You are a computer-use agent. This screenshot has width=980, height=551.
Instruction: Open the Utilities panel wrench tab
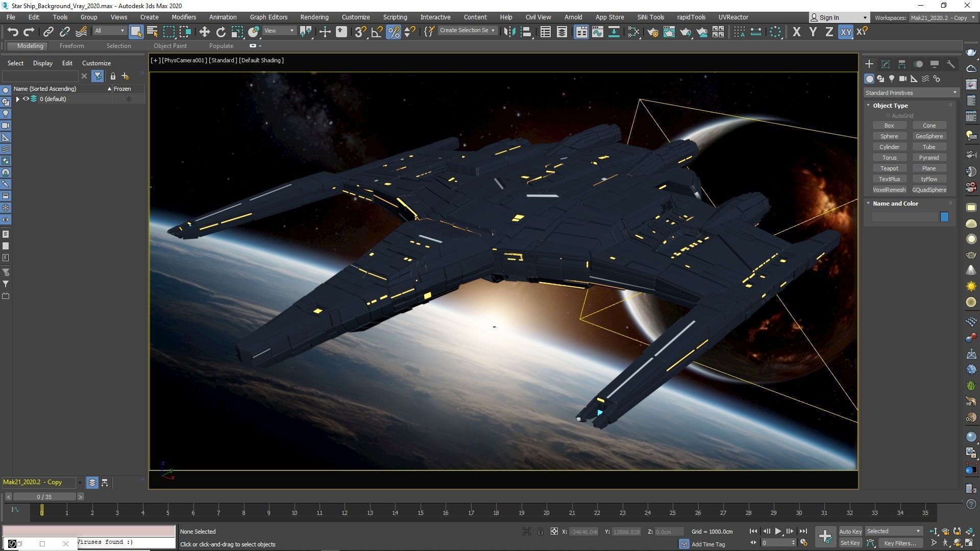tap(950, 64)
